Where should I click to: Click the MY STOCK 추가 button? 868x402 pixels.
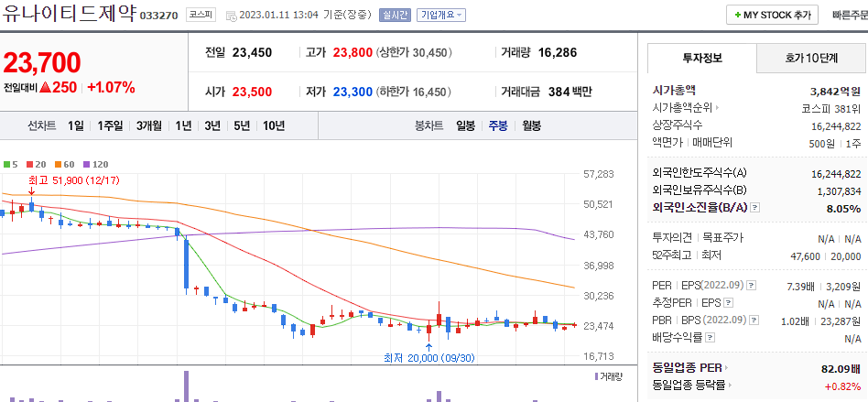click(772, 15)
